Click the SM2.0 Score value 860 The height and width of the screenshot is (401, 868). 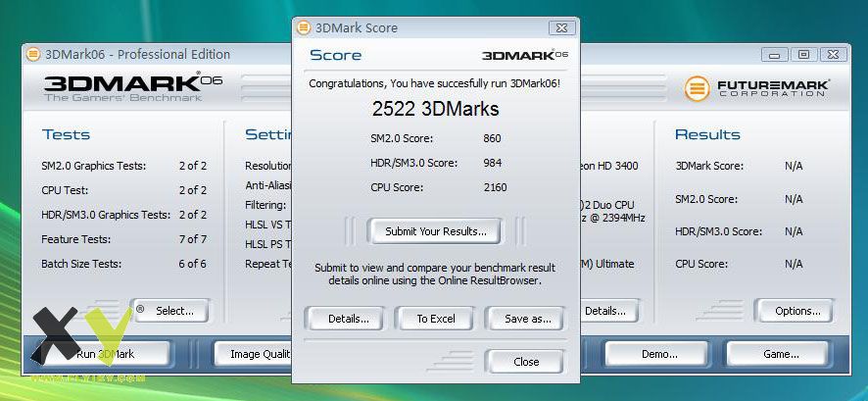pyautogui.click(x=492, y=138)
